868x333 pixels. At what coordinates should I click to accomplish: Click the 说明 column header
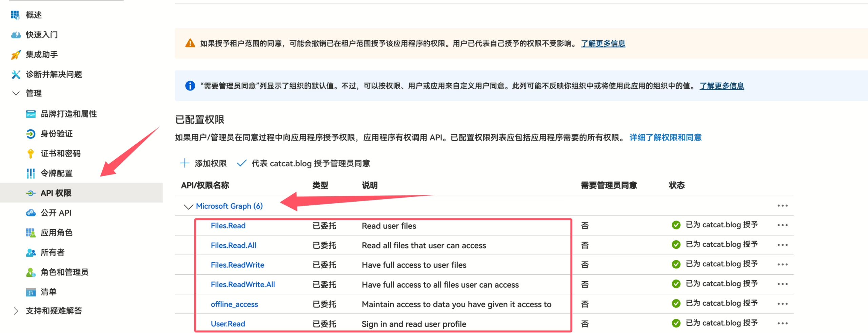[x=370, y=185]
